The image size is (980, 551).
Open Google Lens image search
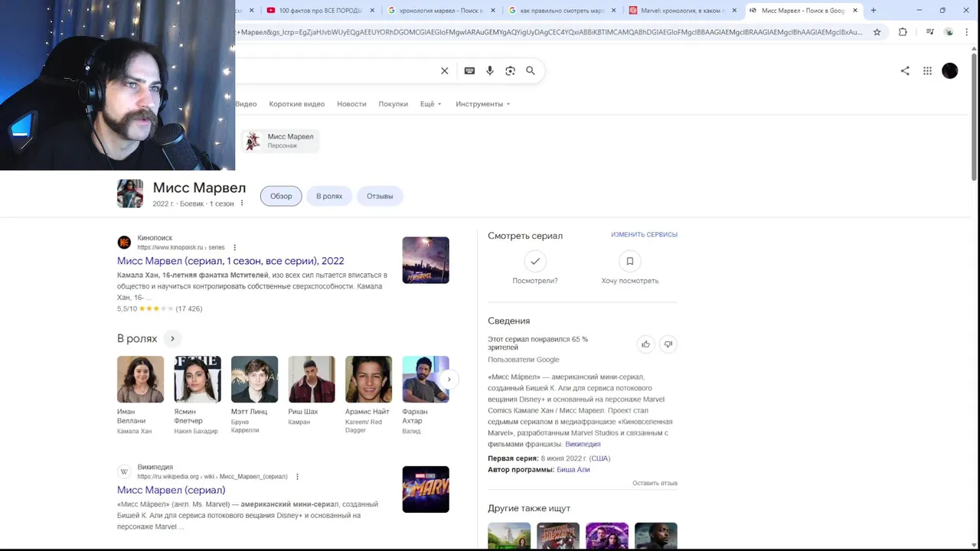[510, 70]
